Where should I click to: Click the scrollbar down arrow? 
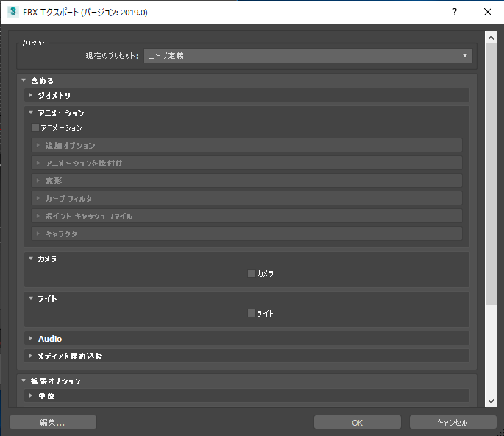tap(491, 401)
